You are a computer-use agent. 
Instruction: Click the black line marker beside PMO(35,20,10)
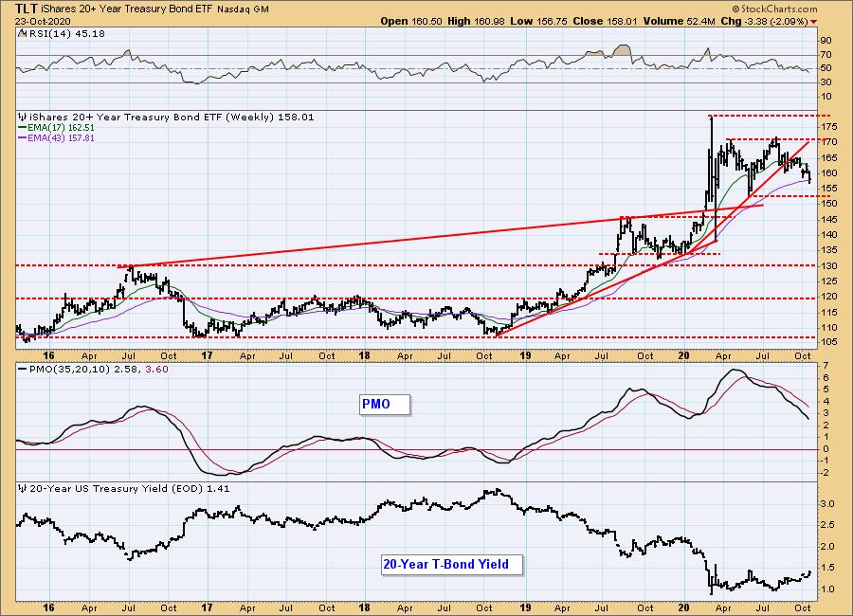23,369
